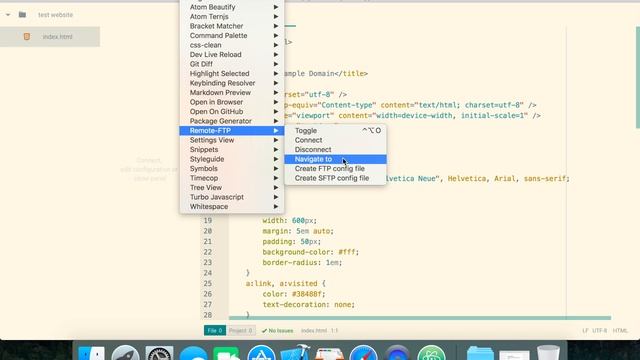The image size is (640, 360).
Task: Choose Connect in the Remote-FTP submenu
Action: click(336, 140)
